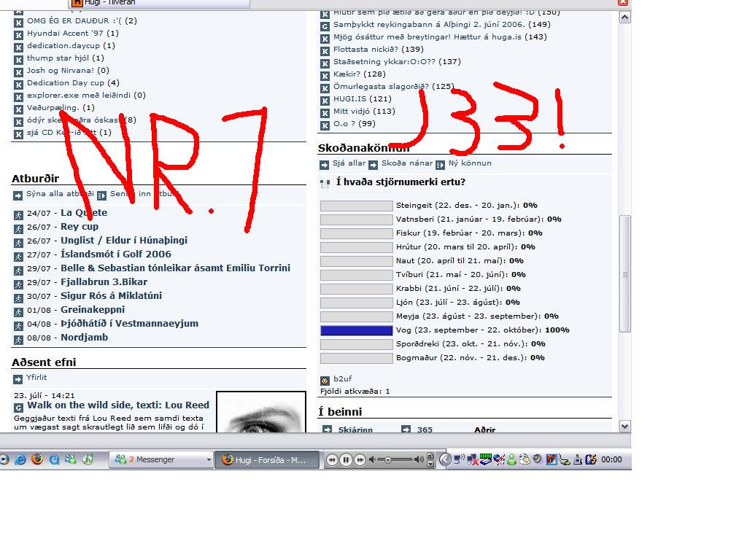
Task: Launch Internet Explorer from the quick launch bar
Action: (20, 459)
